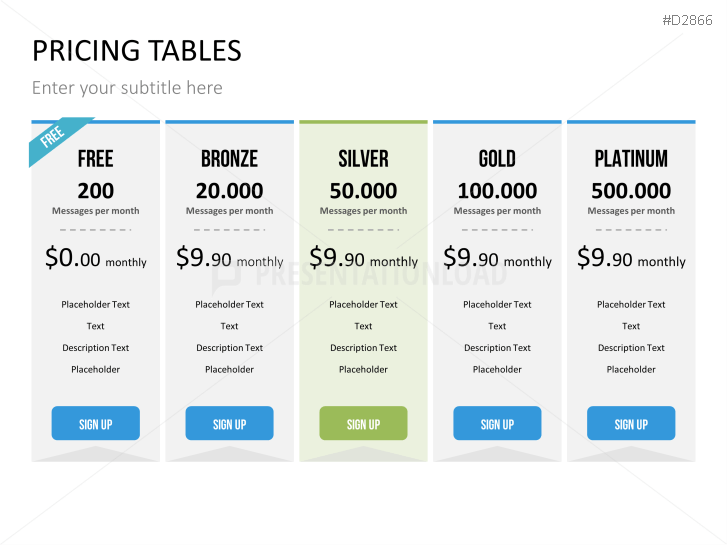Click the 'Enter your subtitle here' field
Screen dimensions: 727x545
pos(127,87)
